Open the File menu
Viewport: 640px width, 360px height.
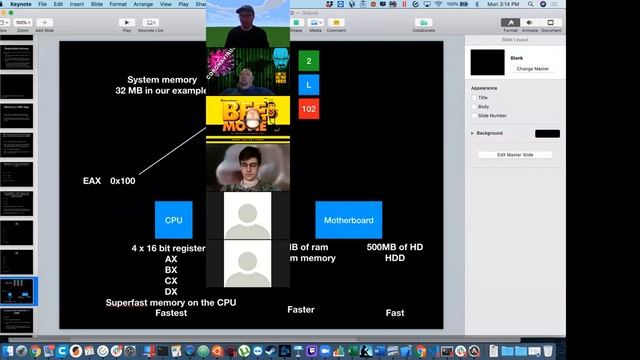coord(42,4)
